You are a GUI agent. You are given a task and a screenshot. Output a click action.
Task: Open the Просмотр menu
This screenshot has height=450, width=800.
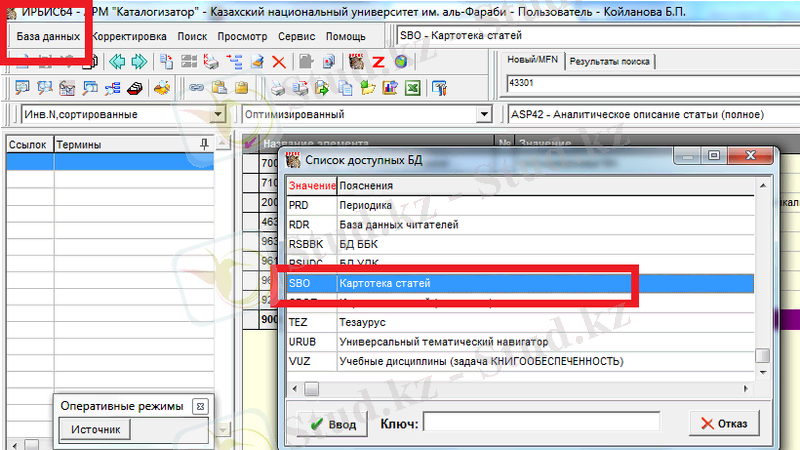click(242, 36)
